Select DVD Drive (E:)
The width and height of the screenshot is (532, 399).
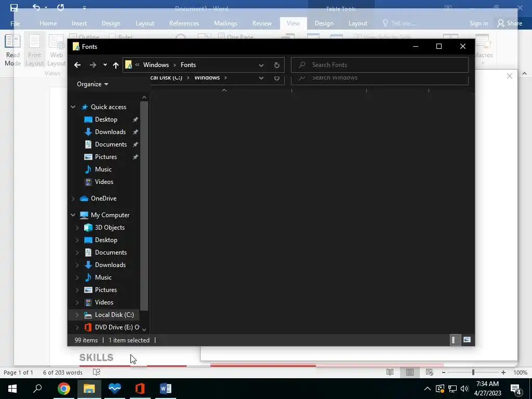coord(117,327)
